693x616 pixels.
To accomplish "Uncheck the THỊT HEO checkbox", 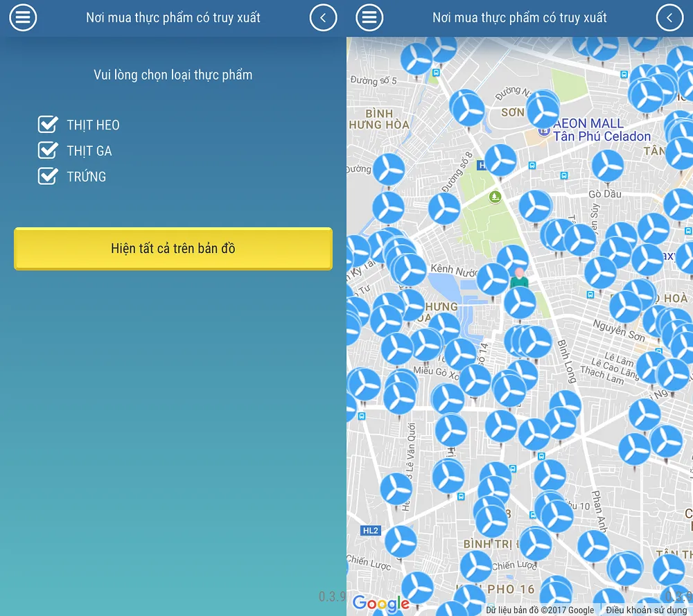I will pyautogui.click(x=48, y=125).
